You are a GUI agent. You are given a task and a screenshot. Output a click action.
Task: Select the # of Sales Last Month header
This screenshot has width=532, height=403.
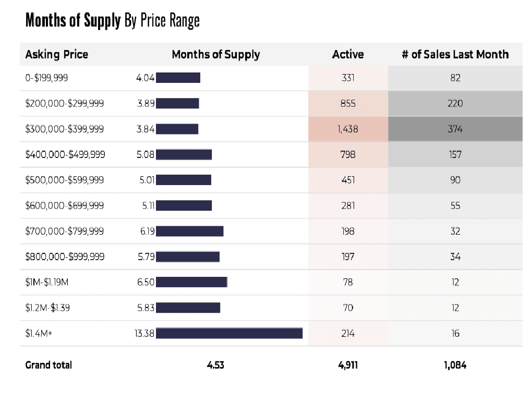pos(455,54)
